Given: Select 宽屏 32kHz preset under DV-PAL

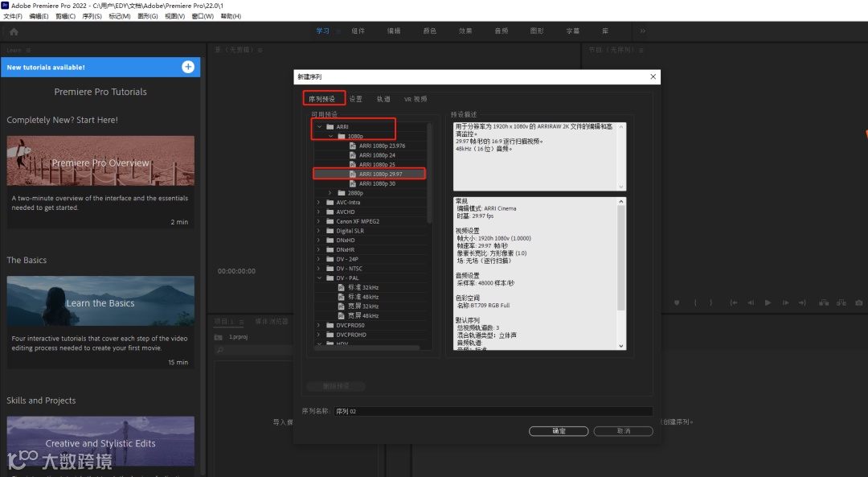Looking at the screenshot, I should [362, 306].
